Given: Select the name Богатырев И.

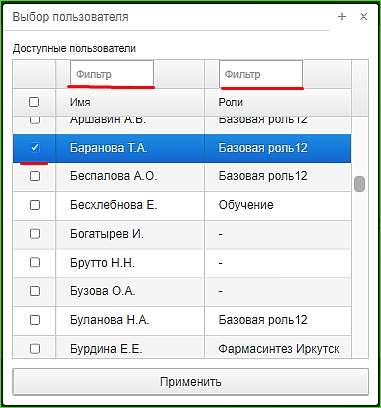Looking at the screenshot, I should (107, 234).
